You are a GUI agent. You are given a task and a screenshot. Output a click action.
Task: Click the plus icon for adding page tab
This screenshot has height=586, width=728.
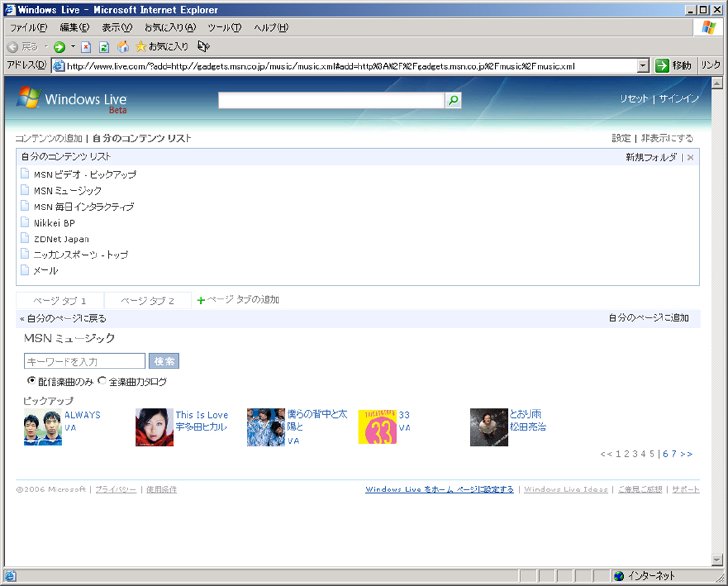(201, 300)
